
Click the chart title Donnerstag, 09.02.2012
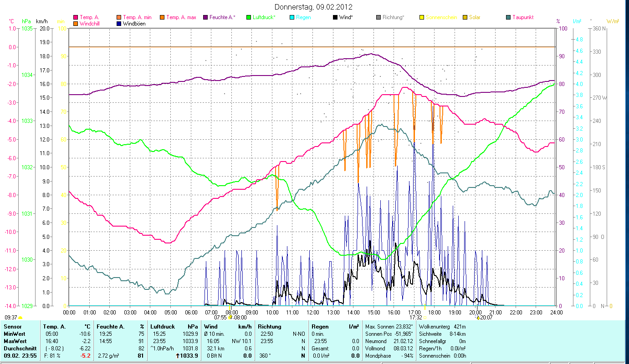click(314, 7)
